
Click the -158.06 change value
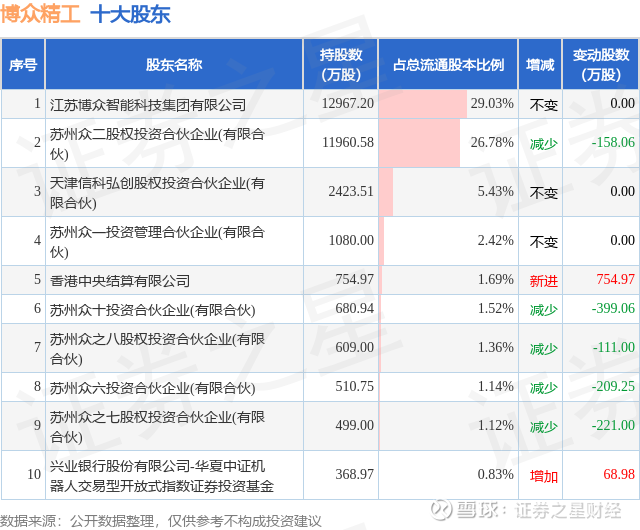(613, 143)
